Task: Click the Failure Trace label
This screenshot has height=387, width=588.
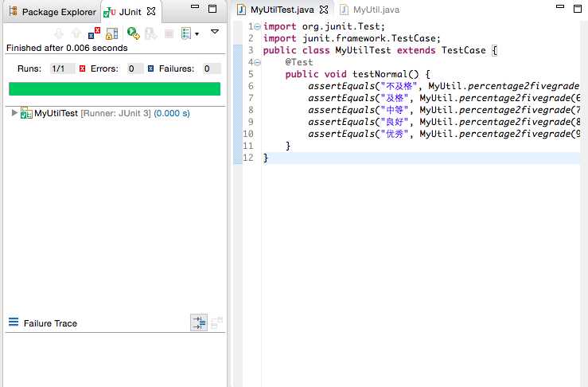Action: coord(50,323)
